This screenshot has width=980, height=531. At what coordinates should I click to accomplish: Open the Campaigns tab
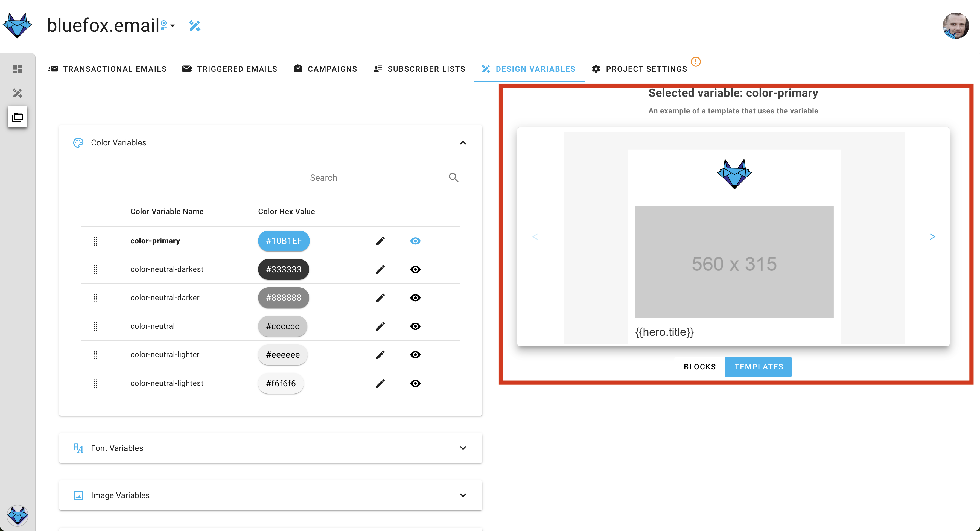tap(326, 69)
